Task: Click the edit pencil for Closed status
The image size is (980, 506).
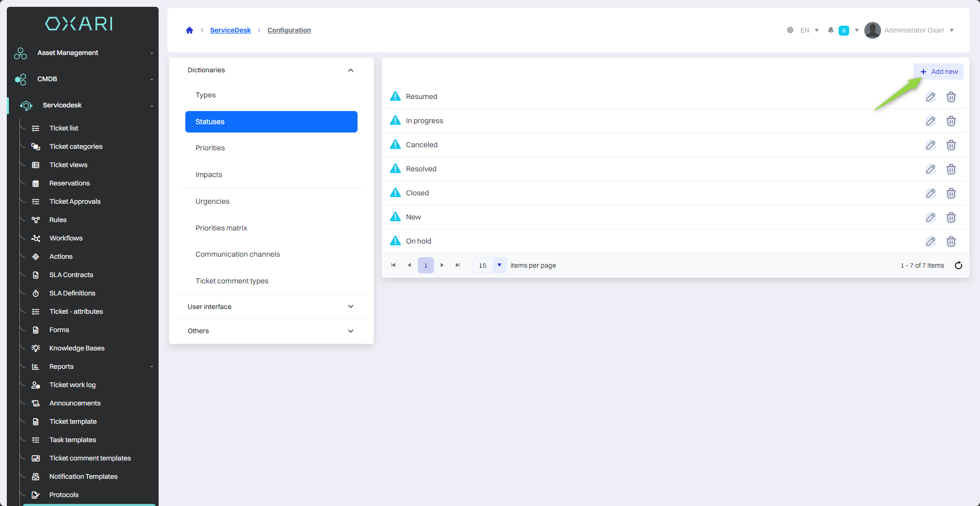Action: (930, 193)
